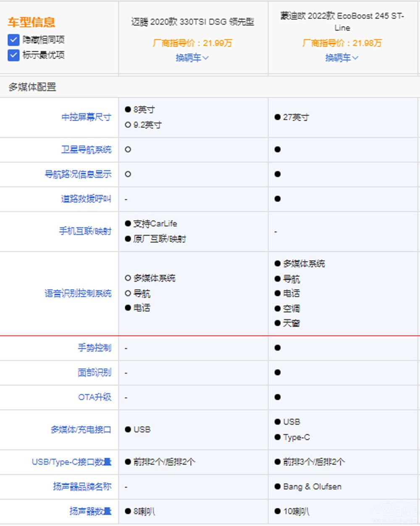Open 换辆车 dropdown for 蒙迪欧 2022款
The width and height of the screenshot is (420, 526).
[x=341, y=58]
